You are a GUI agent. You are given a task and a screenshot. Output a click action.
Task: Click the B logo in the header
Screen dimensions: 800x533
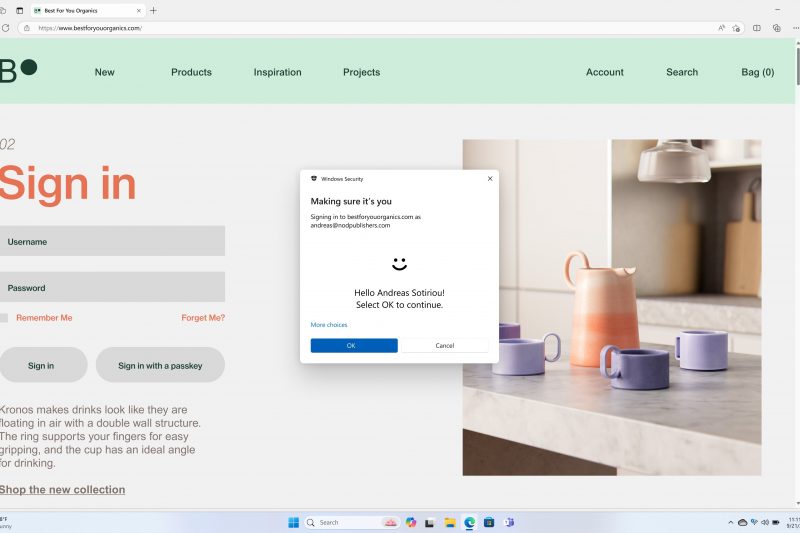[18, 70]
